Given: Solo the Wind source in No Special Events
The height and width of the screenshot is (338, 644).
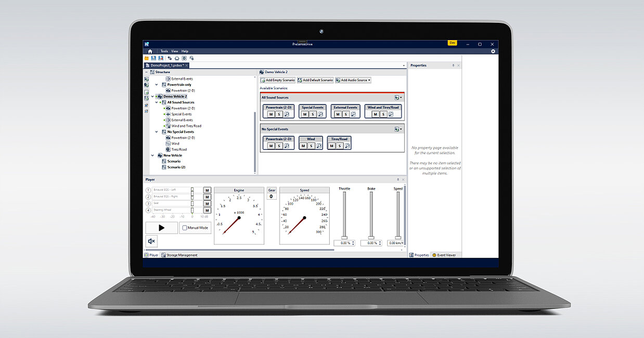Looking at the screenshot, I should tap(311, 146).
